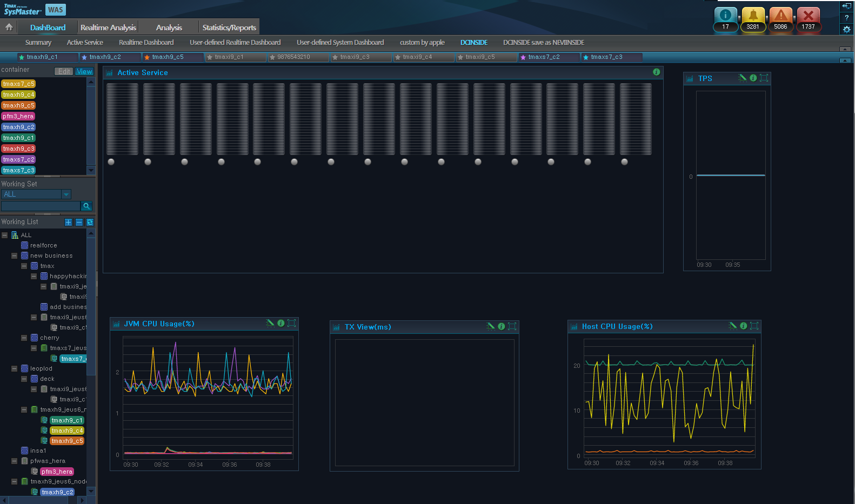
Task: Click the JVM CPU Usage info icon
Action: coord(280,323)
